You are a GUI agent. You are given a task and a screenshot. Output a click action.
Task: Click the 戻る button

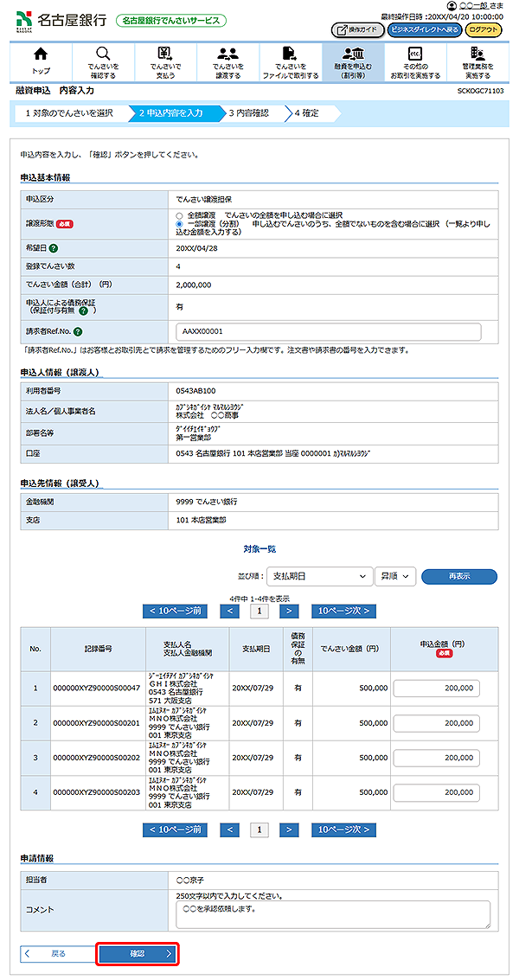pos(57,953)
